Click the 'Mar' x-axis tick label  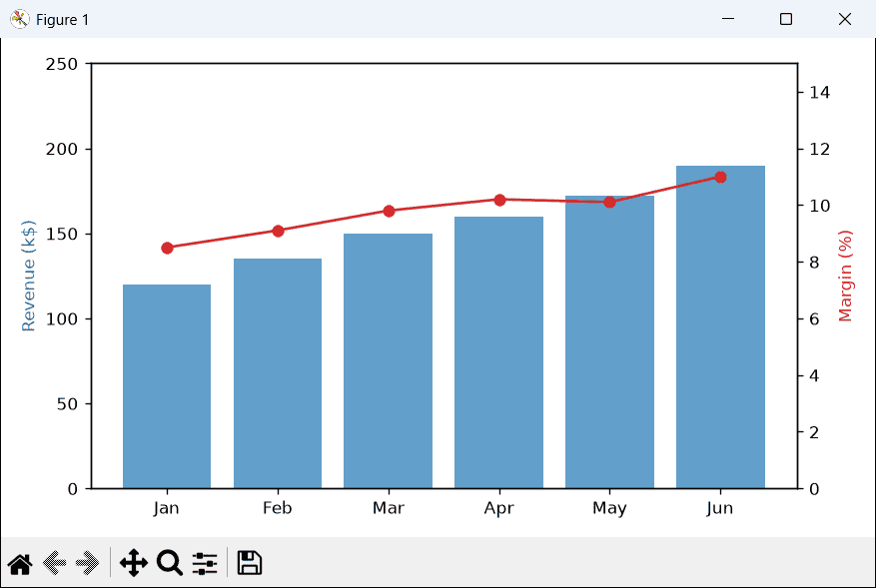click(389, 507)
